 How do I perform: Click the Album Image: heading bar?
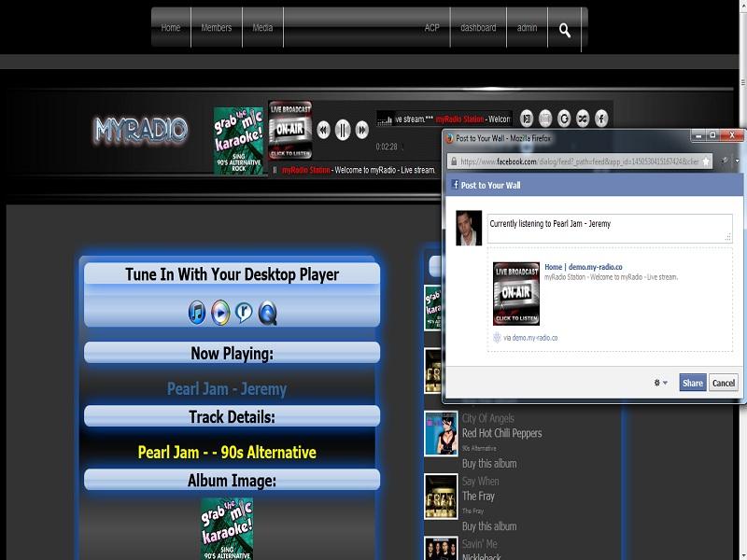tap(232, 481)
